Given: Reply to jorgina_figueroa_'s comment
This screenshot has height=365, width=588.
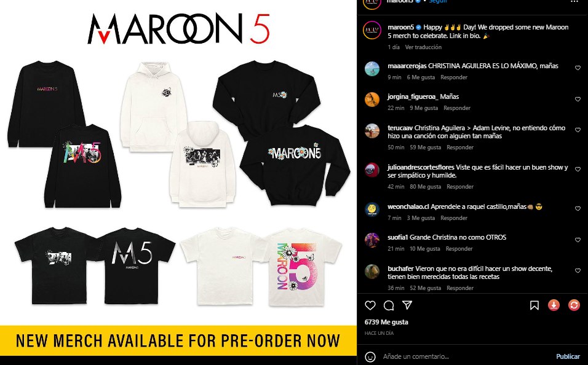Looking at the screenshot, I should 457,108.
